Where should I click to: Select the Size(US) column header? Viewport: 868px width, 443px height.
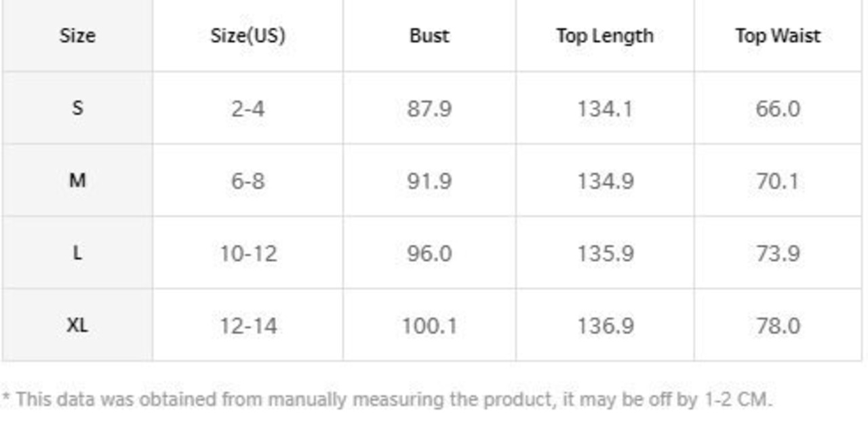(x=248, y=35)
